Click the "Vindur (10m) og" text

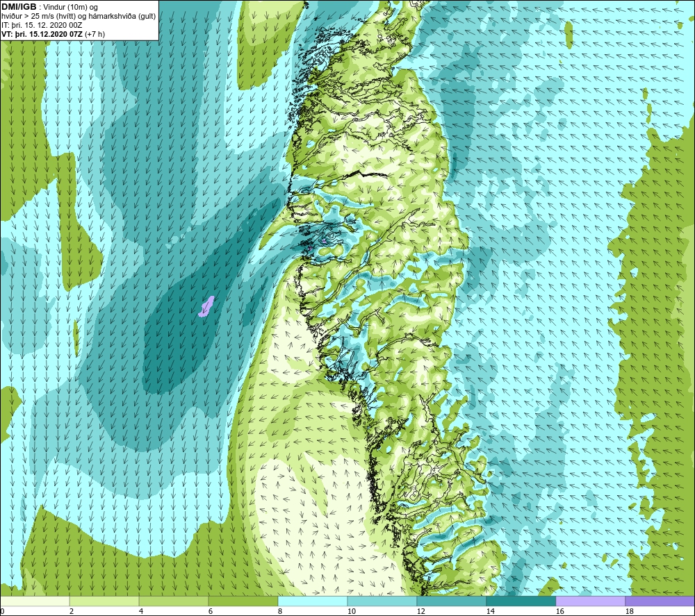click(x=70, y=8)
